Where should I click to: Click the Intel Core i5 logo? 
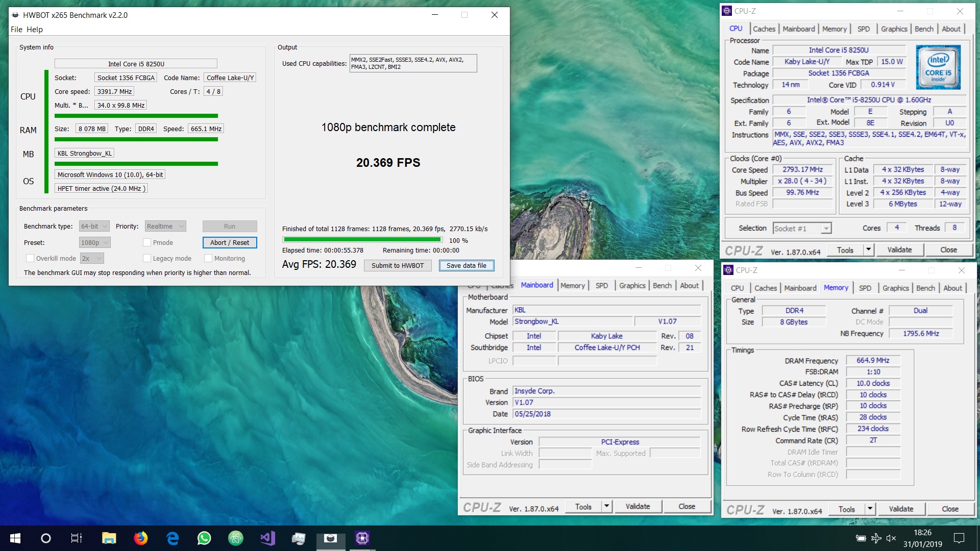pyautogui.click(x=938, y=67)
